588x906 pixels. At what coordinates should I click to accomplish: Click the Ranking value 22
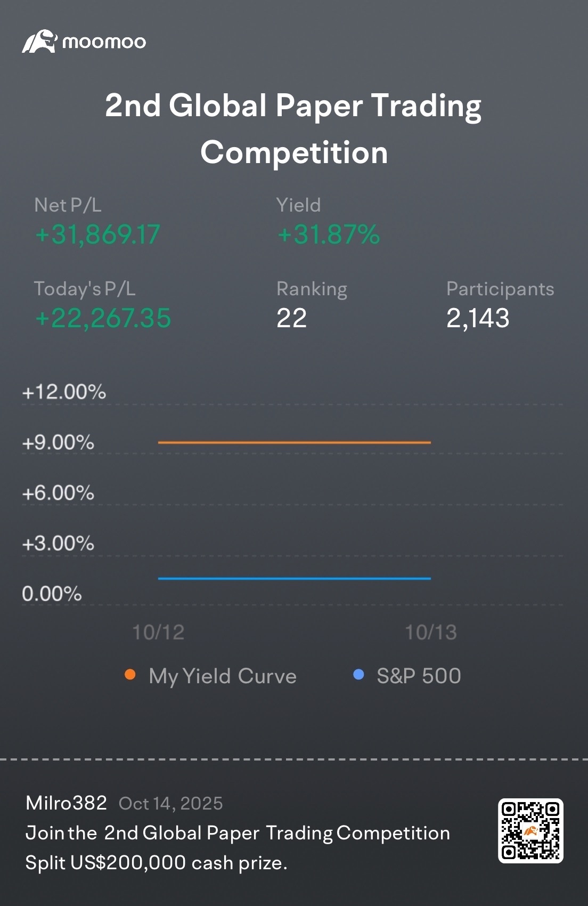point(291,318)
